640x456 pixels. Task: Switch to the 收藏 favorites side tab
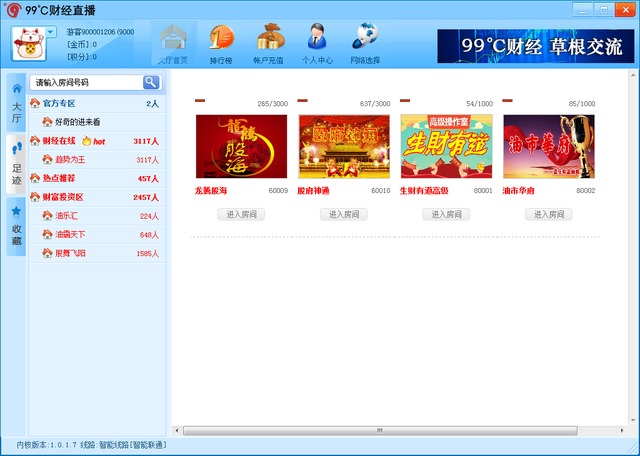[16, 223]
